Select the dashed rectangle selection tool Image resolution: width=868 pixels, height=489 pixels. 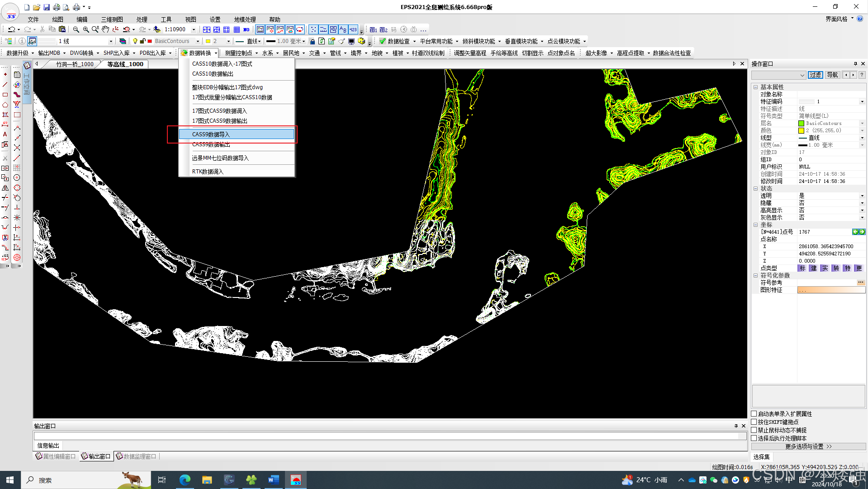click(17, 115)
